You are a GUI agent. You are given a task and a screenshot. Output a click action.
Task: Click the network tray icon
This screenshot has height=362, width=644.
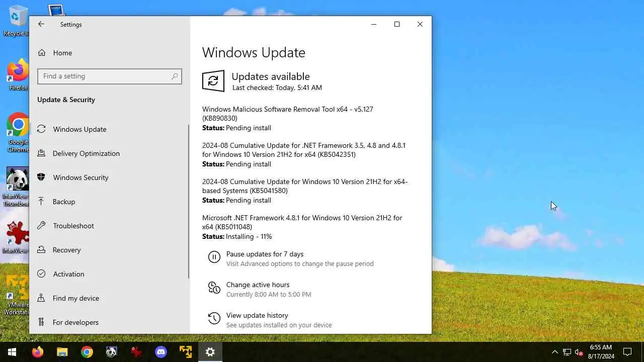pyautogui.click(x=567, y=352)
